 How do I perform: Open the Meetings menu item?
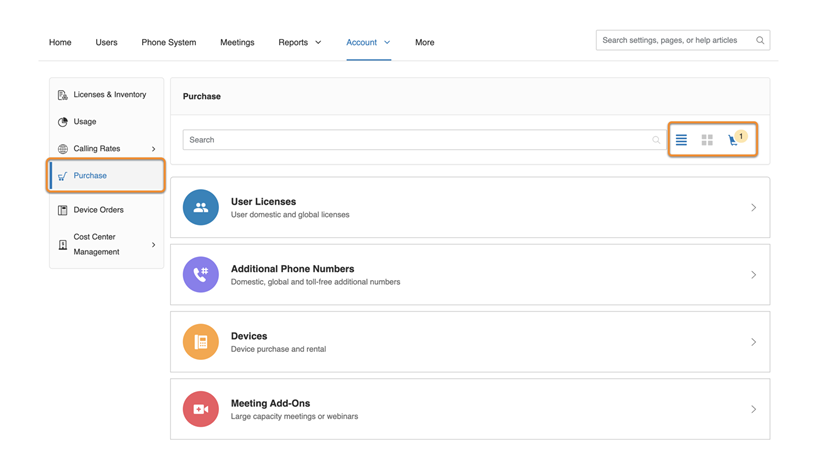tap(237, 43)
